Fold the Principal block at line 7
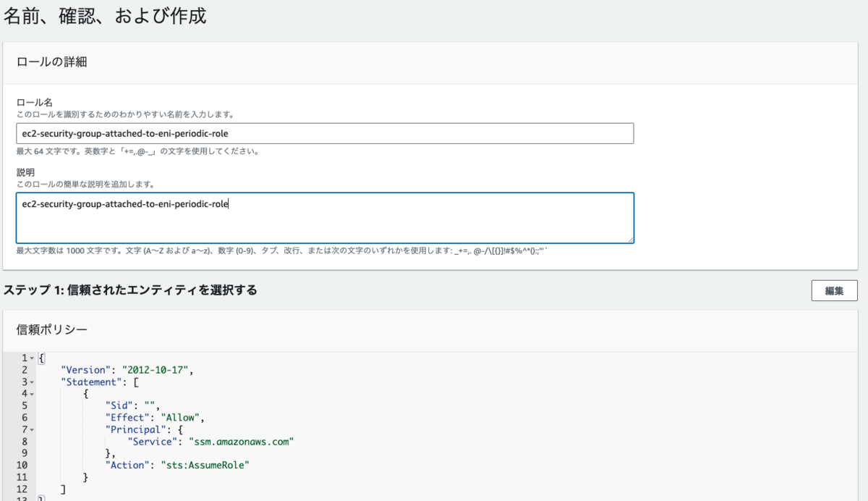 33,429
